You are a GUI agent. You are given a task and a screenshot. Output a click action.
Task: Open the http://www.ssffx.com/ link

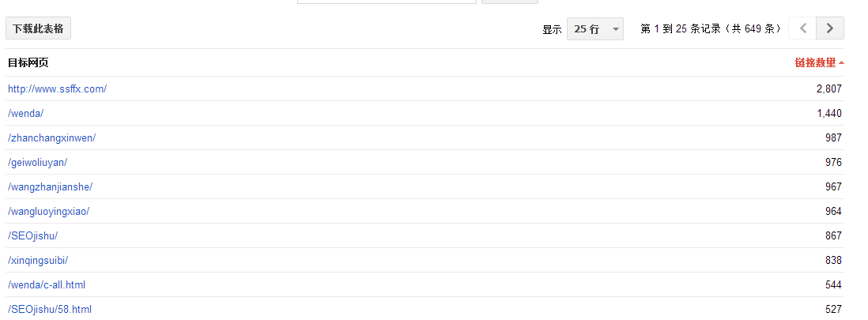[x=57, y=88]
